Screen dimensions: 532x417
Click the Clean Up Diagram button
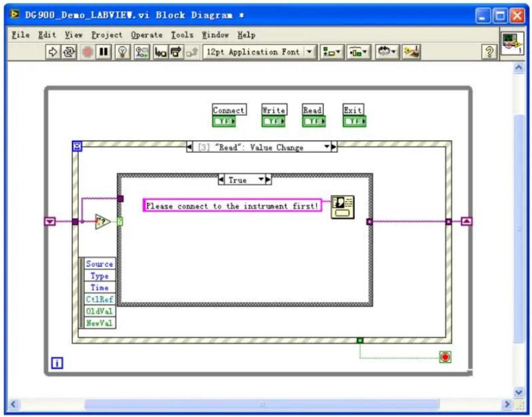411,52
